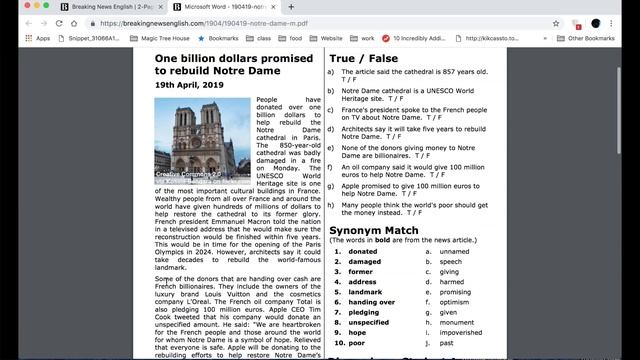Click the synonym option speech
The height and width of the screenshot is (360, 640).
[x=451, y=262]
